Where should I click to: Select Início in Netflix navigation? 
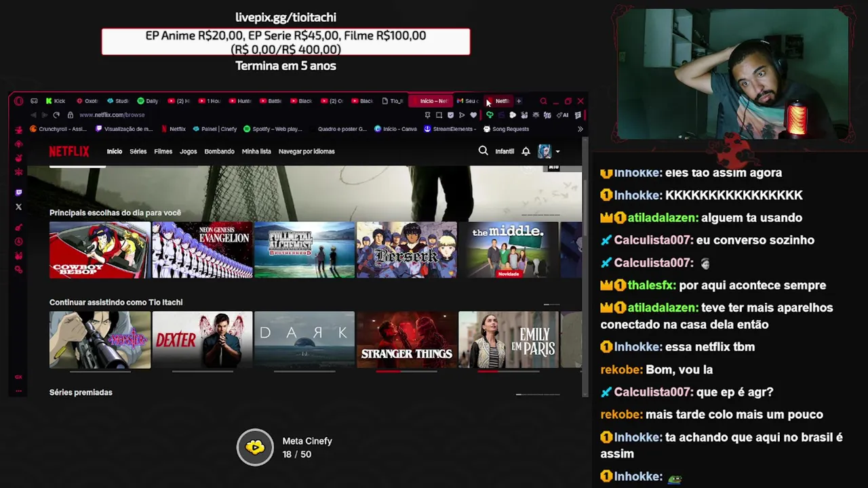pyautogui.click(x=114, y=151)
